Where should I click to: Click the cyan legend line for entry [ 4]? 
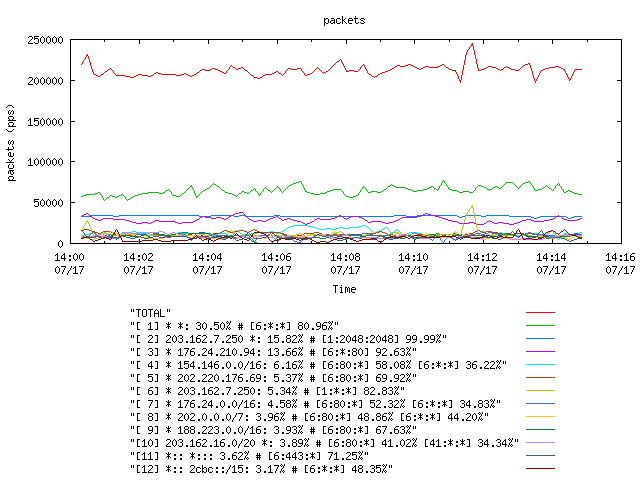540,364
